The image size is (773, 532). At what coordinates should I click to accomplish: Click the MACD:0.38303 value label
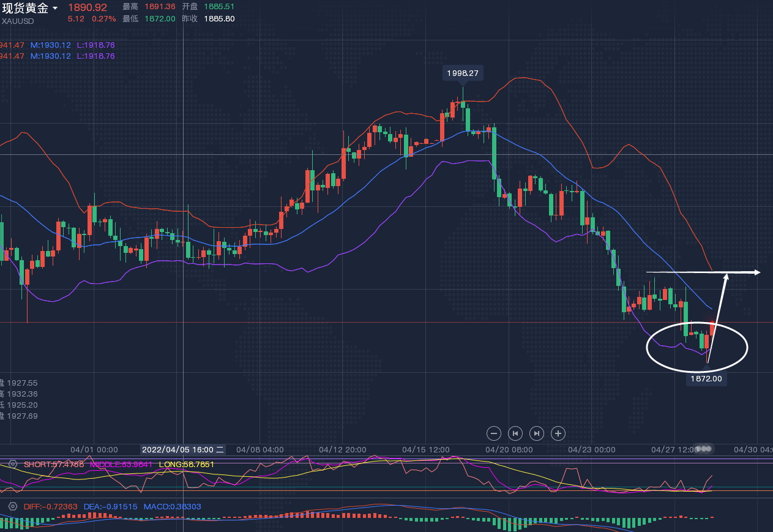172,507
